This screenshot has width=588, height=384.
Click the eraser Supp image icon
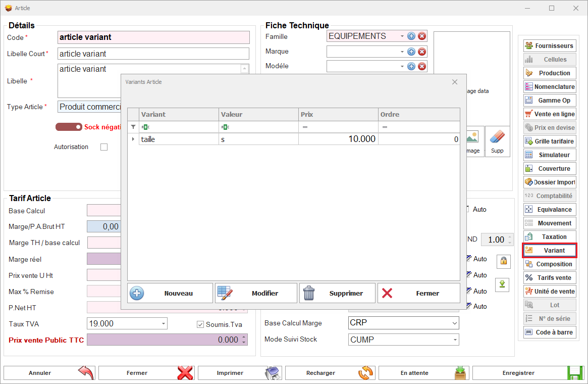point(497,141)
